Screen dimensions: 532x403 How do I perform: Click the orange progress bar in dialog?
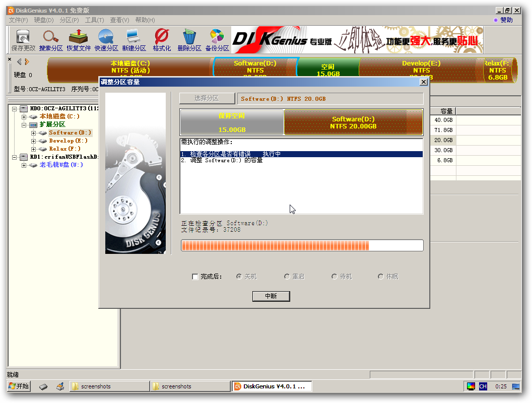click(302, 245)
